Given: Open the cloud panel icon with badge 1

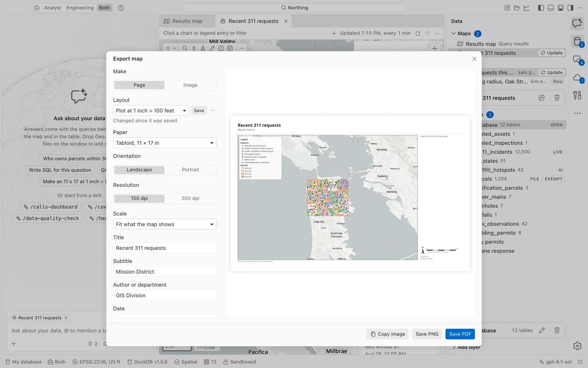Looking at the screenshot, I should pyautogui.click(x=577, y=77).
